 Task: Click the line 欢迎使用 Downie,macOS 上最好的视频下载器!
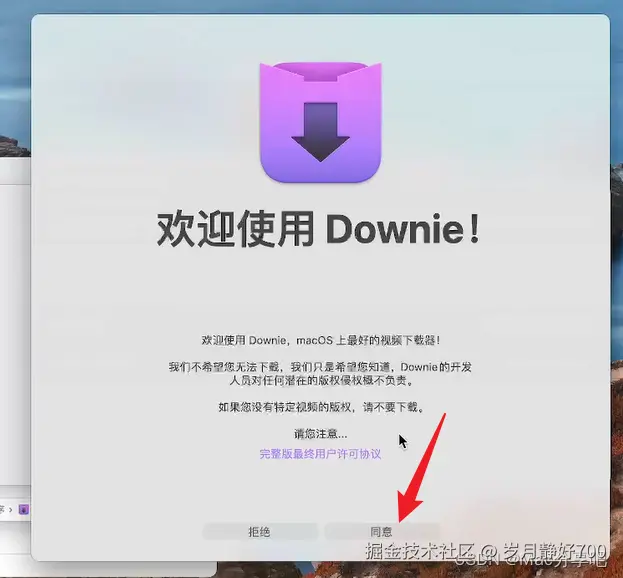click(x=321, y=340)
